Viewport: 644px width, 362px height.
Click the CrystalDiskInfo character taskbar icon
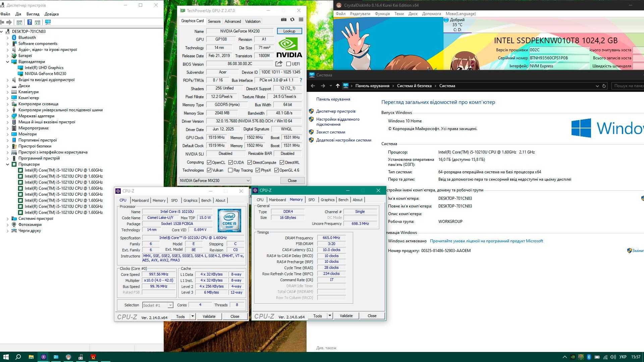[68, 357]
